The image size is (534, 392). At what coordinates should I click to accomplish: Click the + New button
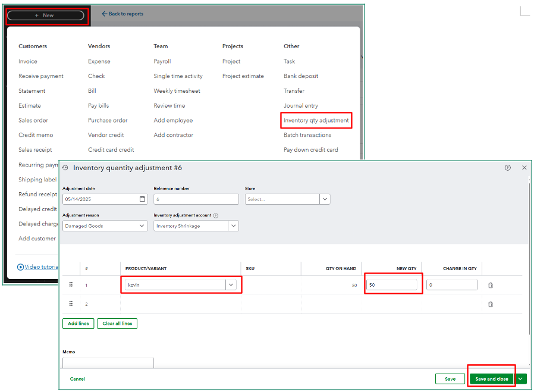(x=46, y=15)
